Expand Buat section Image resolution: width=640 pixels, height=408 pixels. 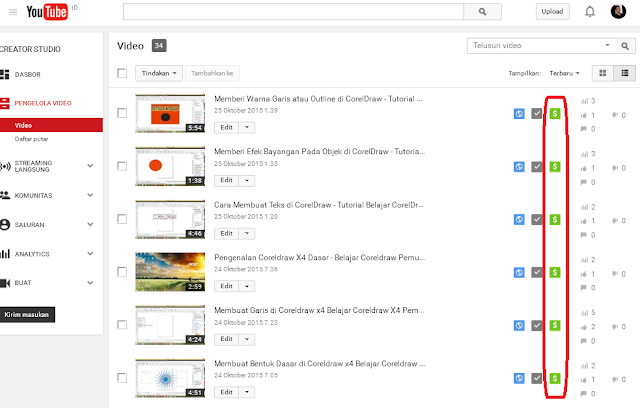click(90, 283)
